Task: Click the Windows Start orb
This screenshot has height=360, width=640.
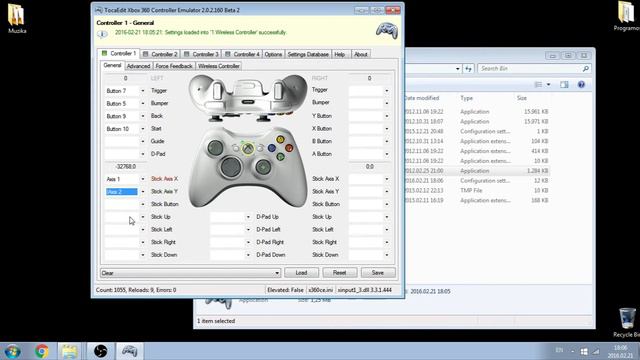Action: point(12,351)
